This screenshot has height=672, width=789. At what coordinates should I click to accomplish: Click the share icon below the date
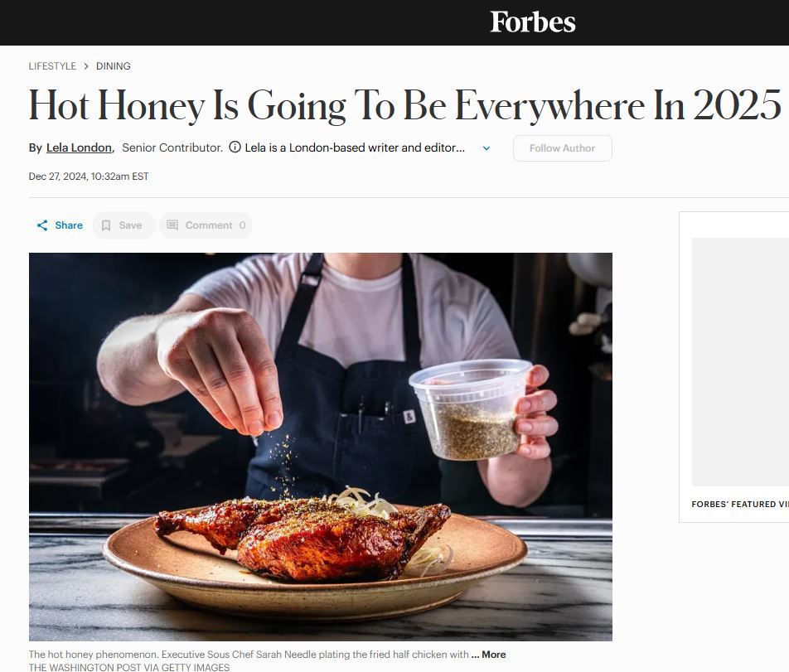[42, 225]
